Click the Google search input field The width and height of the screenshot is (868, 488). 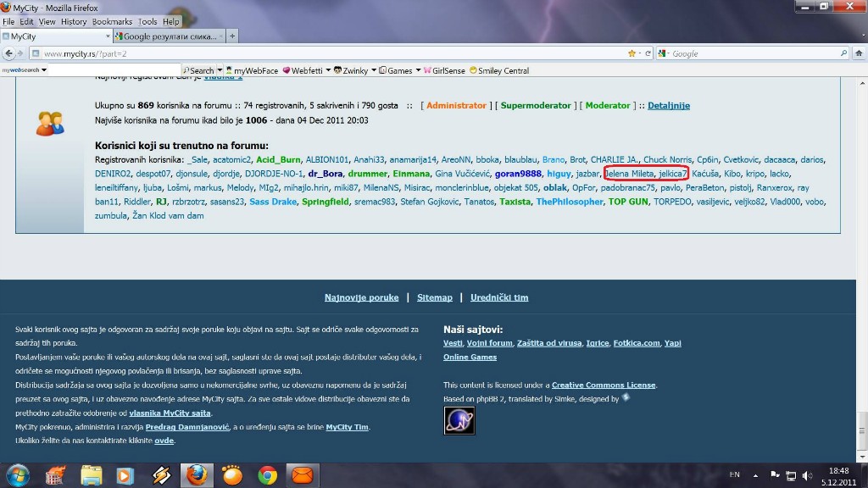tap(754, 53)
